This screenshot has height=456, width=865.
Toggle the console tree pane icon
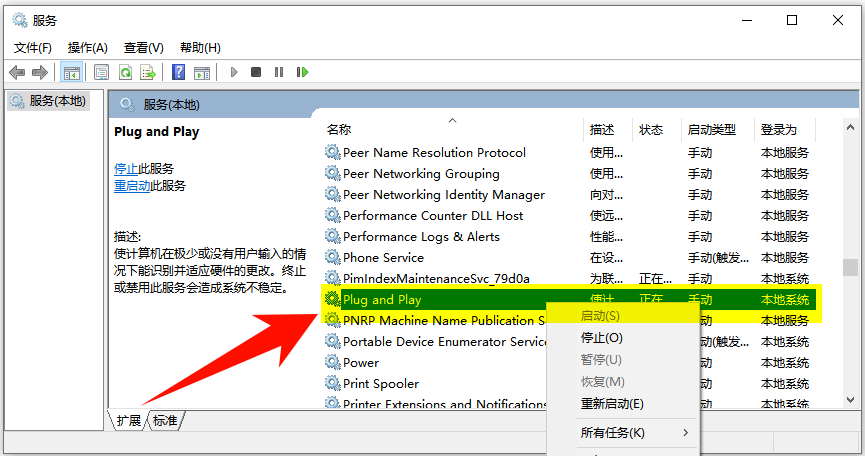(72, 72)
